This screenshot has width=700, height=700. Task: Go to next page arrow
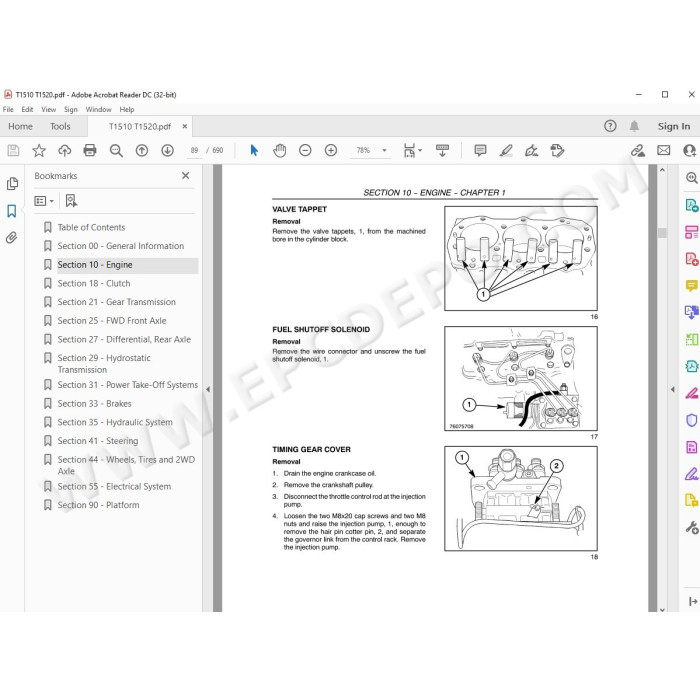click(167, 150)
